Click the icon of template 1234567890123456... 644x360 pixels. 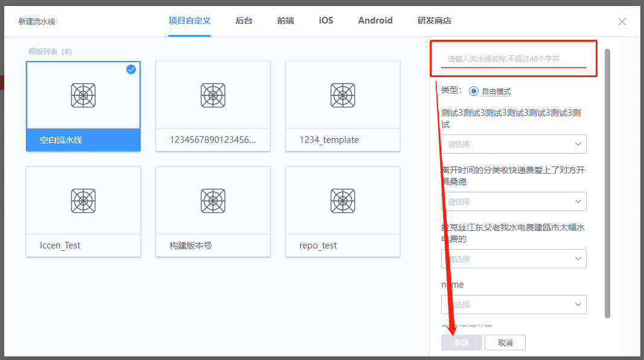pyautogui.click(x=213, y=95)
